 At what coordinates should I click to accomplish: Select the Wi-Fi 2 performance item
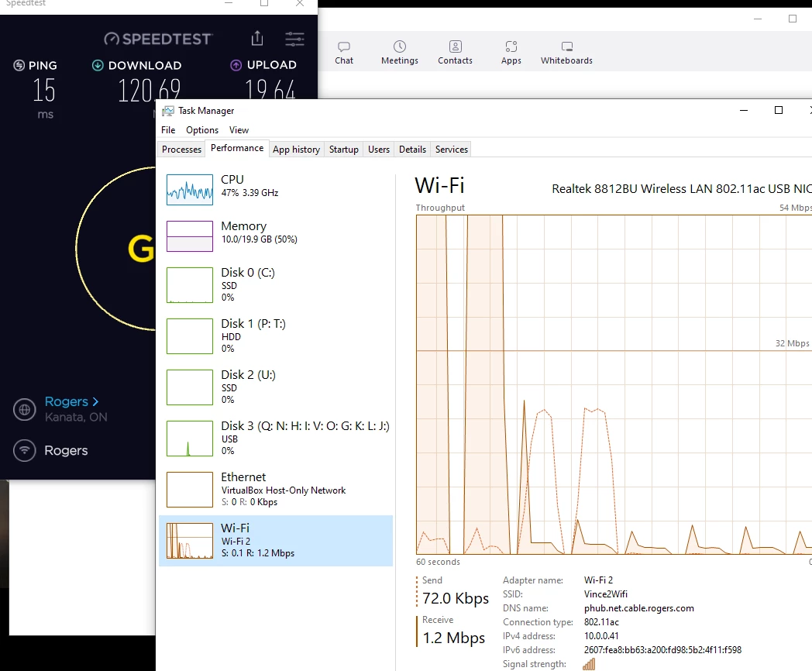tap(276, 541)
